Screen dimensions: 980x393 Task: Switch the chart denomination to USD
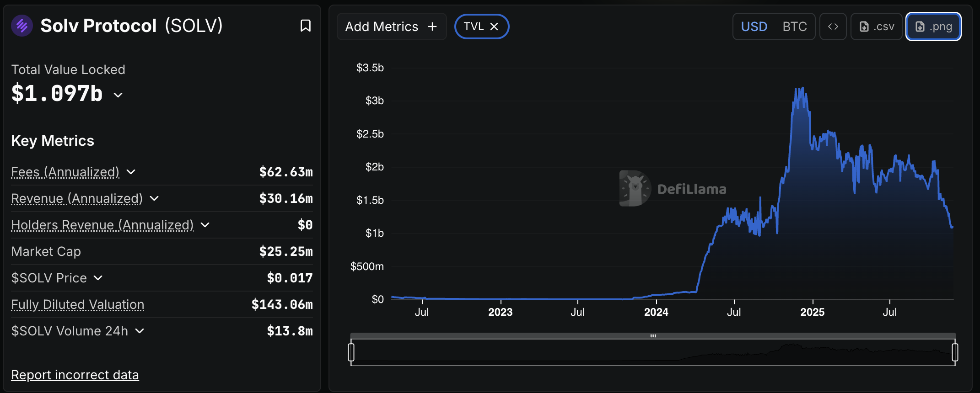tap(754, 27)
